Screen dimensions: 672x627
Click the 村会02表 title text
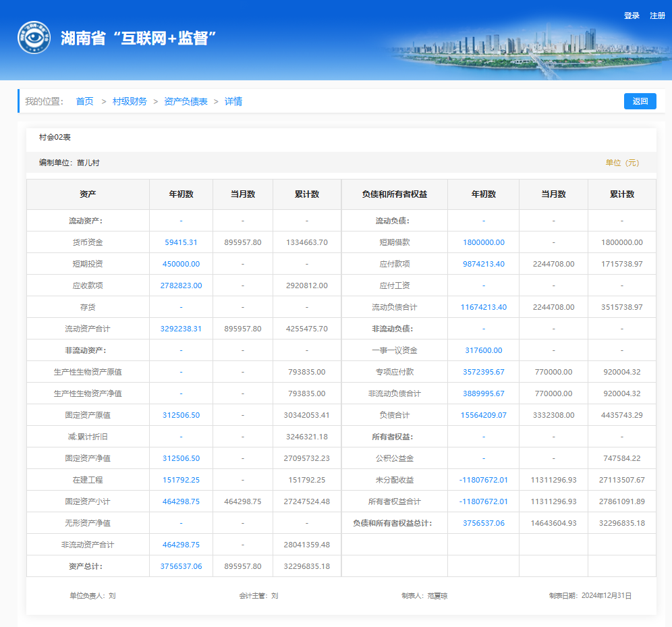coord(55,137)
